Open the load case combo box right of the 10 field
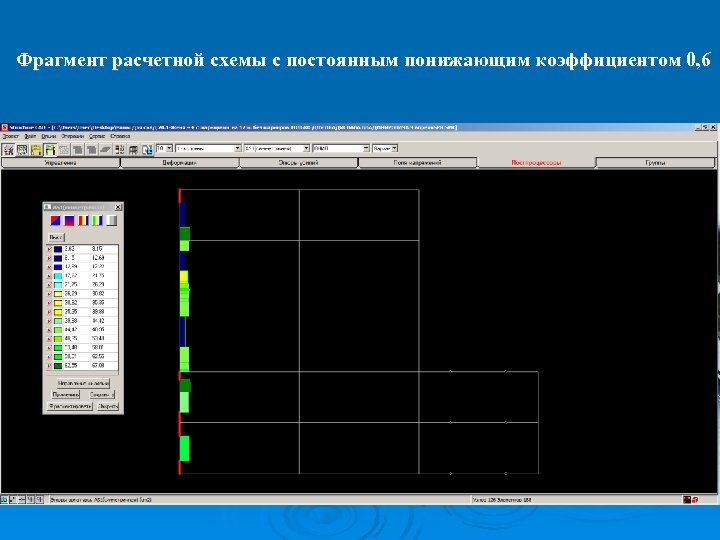Viewport: 720px width, 540px height. coord(208,148)
